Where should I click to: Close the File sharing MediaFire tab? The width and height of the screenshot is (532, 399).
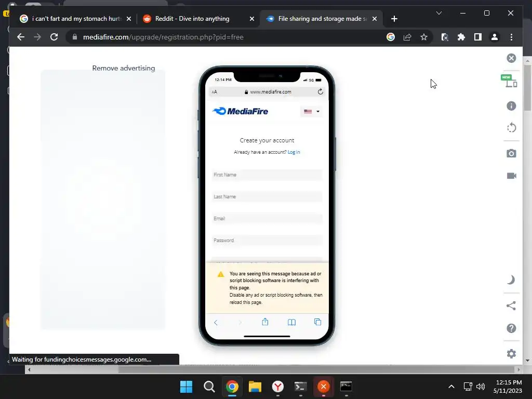click(375, 19)
